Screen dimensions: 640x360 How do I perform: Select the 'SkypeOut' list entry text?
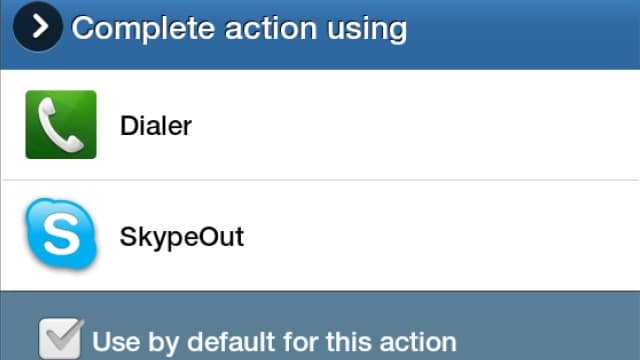tap(182, 237)
